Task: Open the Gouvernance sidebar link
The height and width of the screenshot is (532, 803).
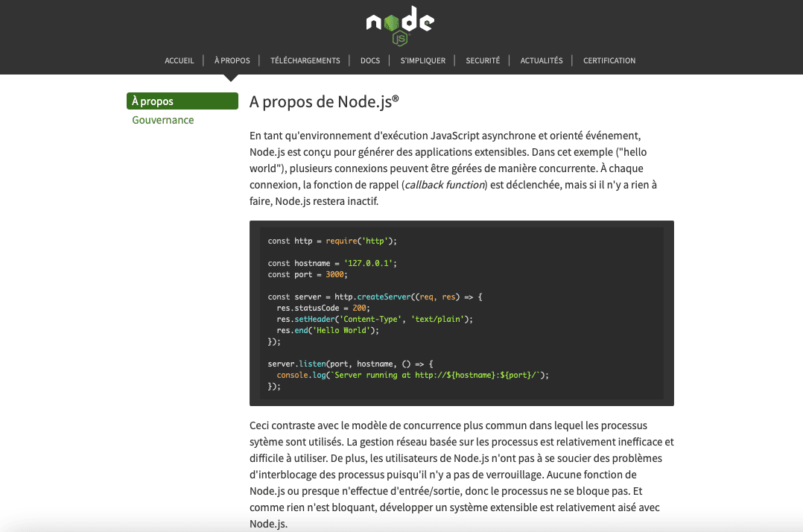Action: (163, 120)
